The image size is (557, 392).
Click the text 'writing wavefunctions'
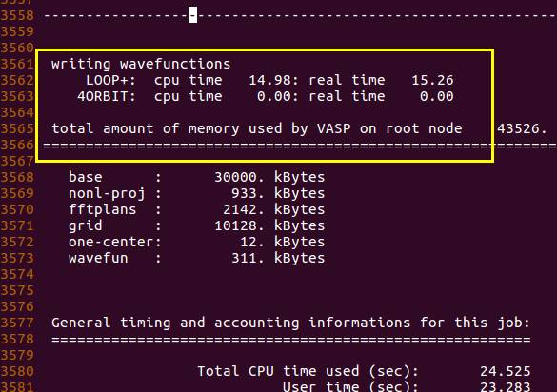141,65
